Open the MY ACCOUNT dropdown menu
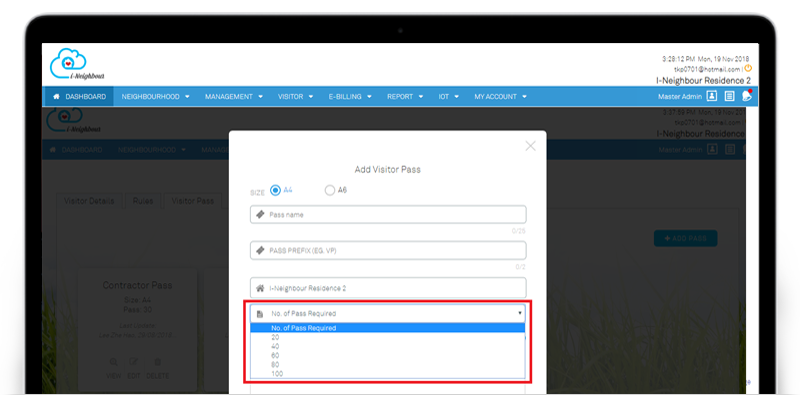The height and width of the screenshot is (395, 800). coord(501,96)
